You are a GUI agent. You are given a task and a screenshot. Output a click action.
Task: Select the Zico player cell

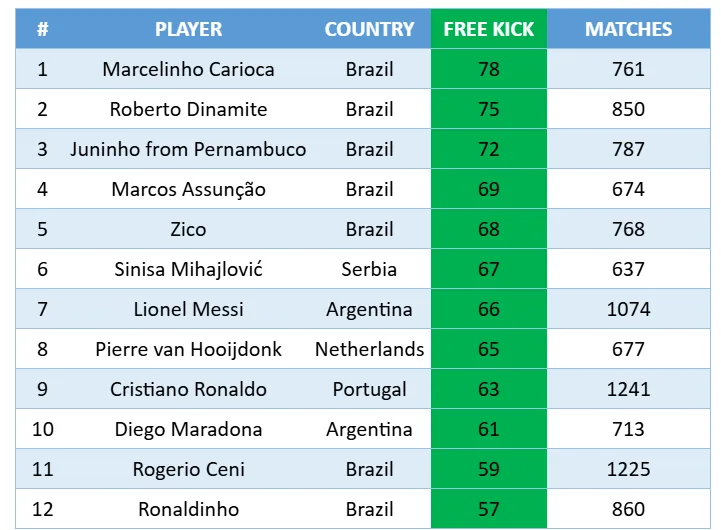pyautogui.click(x=188, y=229)
